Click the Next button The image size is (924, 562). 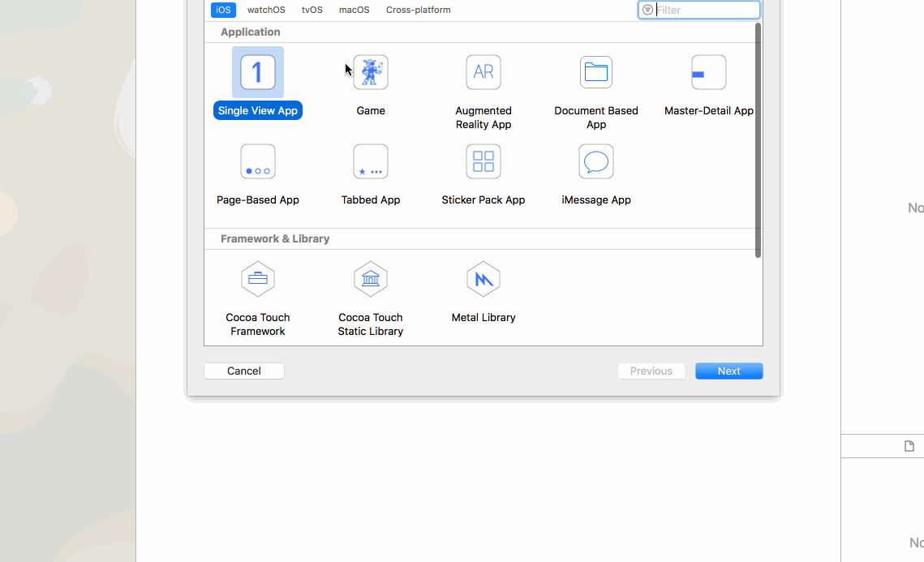(x=729, y=371)
